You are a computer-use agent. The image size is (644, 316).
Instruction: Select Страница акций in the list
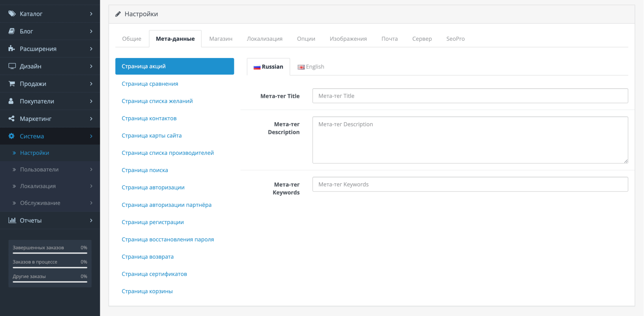coord(175,66)
